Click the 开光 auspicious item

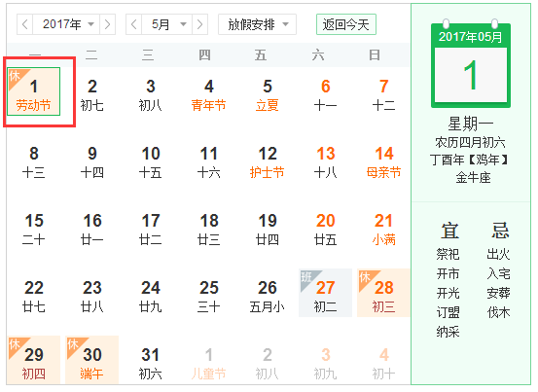448,293
